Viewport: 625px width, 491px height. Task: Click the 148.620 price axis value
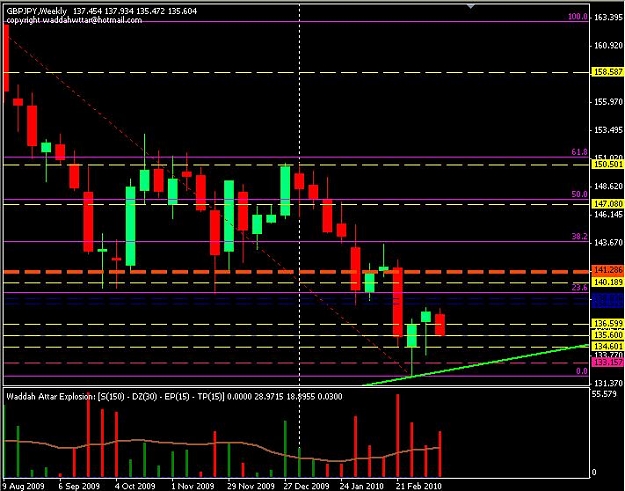(608, 187)
